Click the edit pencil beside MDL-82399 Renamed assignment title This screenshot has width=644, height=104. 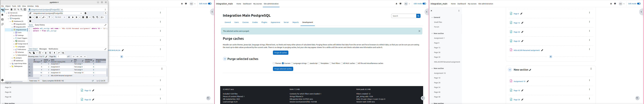coord(542,50)
